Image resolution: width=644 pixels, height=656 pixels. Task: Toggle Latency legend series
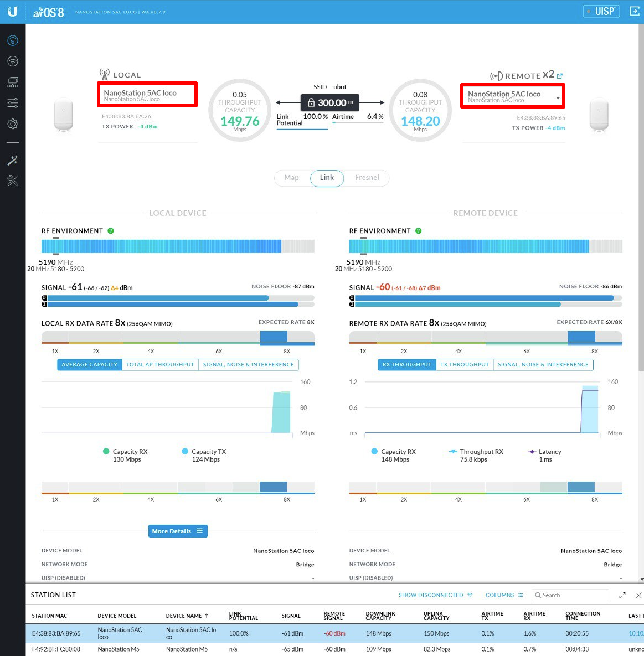[545, 455]
